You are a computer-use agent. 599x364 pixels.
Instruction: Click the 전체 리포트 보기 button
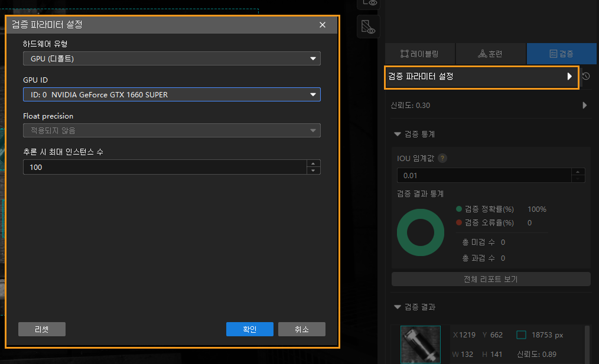click(491, 279)
